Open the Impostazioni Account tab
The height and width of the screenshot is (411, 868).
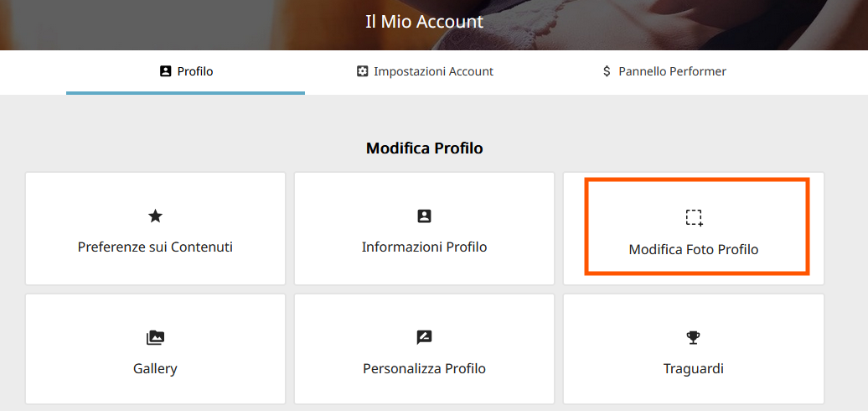pyautogui.click(x=425, y=72)
